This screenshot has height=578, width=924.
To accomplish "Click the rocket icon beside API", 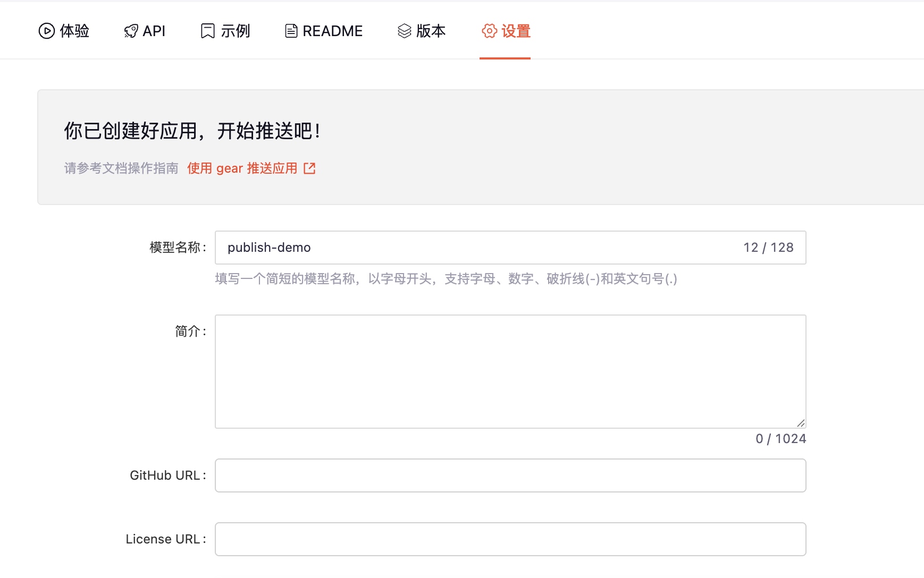I will [x=131, y=31].
